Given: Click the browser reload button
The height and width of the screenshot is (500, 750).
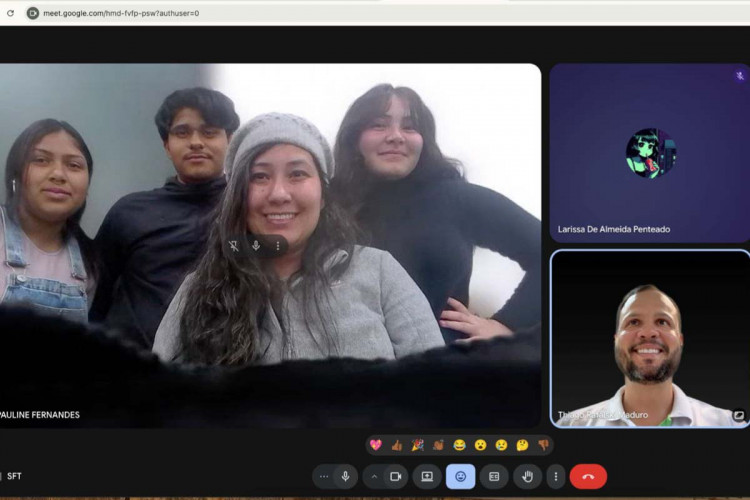Looking at the screenshot, I should 10,13.
